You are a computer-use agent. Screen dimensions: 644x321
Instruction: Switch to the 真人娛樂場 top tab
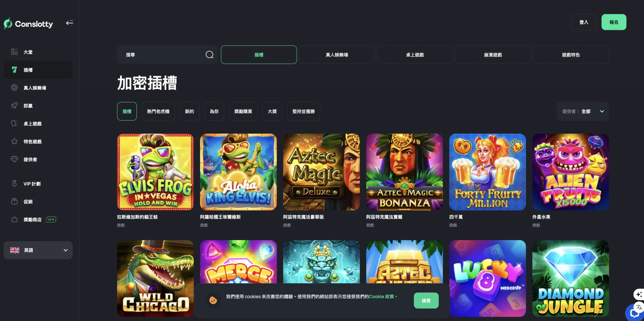pos(337,55)
